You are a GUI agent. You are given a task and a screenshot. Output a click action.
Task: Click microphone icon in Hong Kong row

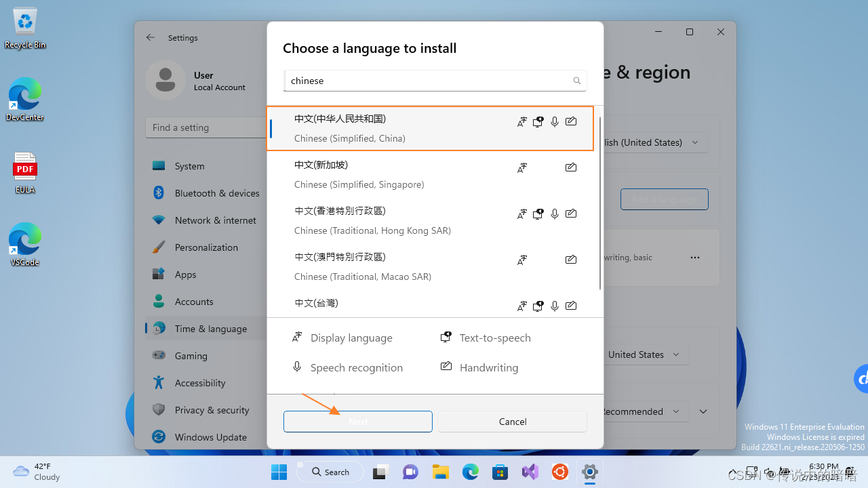[x=555, y=214]
